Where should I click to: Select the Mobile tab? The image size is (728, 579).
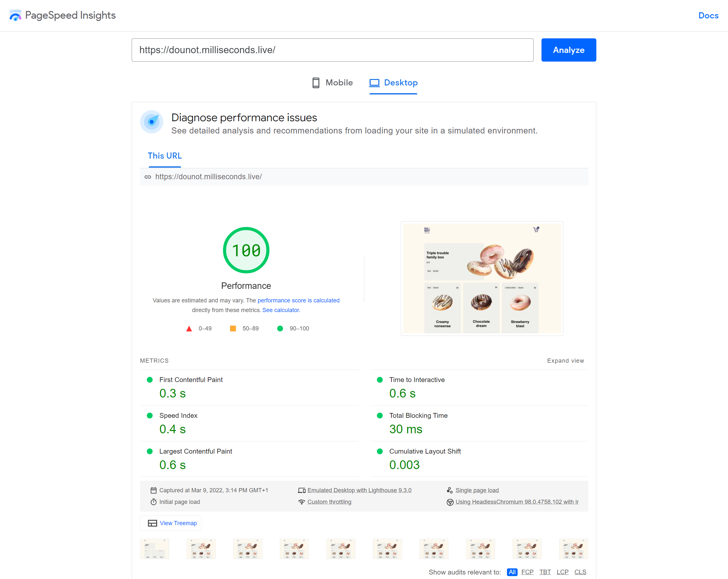tap(332, 83)
